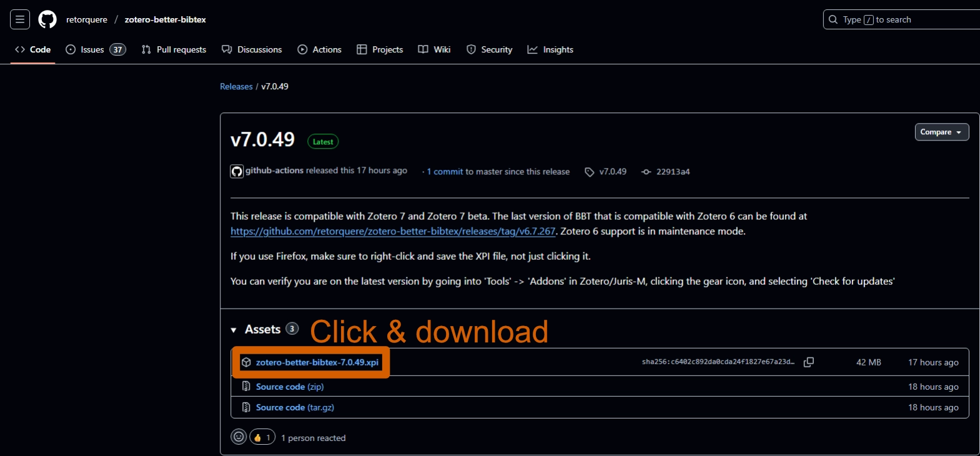The width and height of the screenshot is (980, 456).
Task: Click the smiley add reaction icon
Action: [x=239, y=437]
